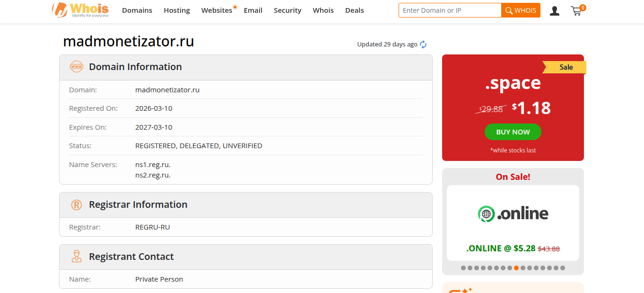Click the Registrant Contact person icon
644x293 pixels.
tap(76, 257)
